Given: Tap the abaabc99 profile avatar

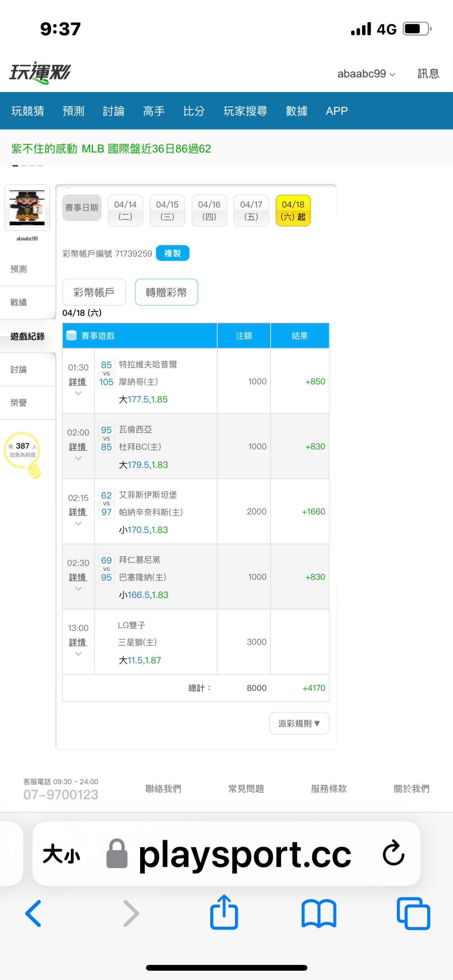Looking at the screenshot, I should coord(27,208).
